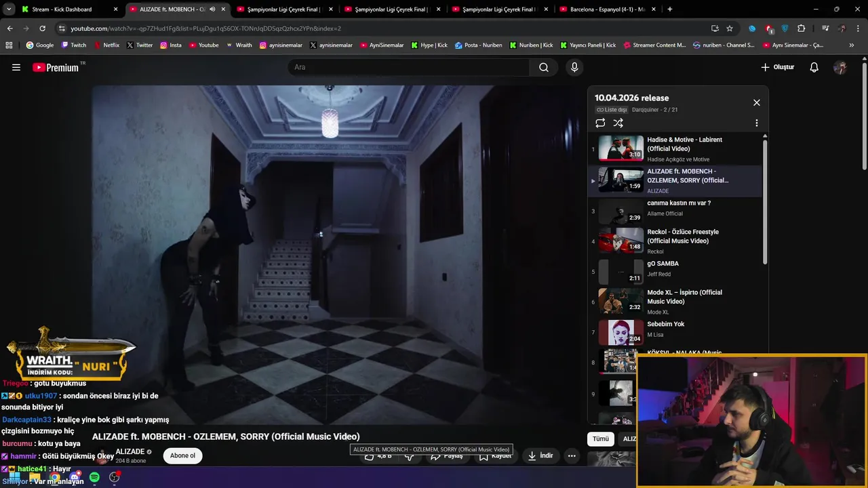Open the Nuriben | Kick bookmark
This screenshot has width=868, height=488.
coord(531,45)
